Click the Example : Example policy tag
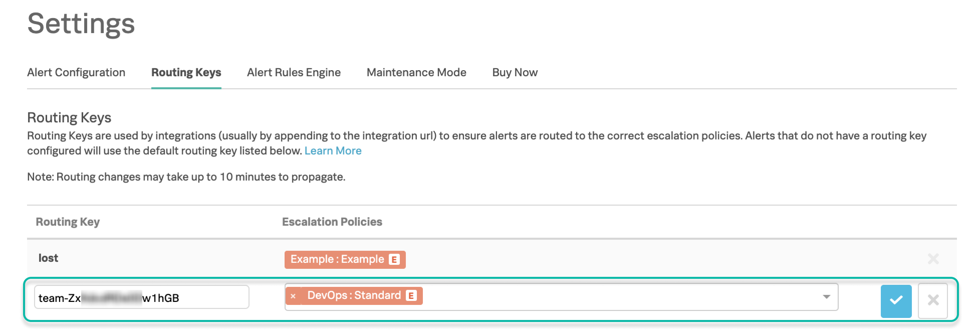 pos(337,259)
